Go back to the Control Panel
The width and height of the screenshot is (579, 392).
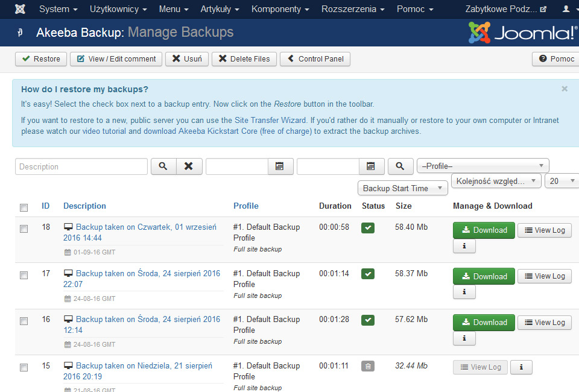[x=315, y=59]
